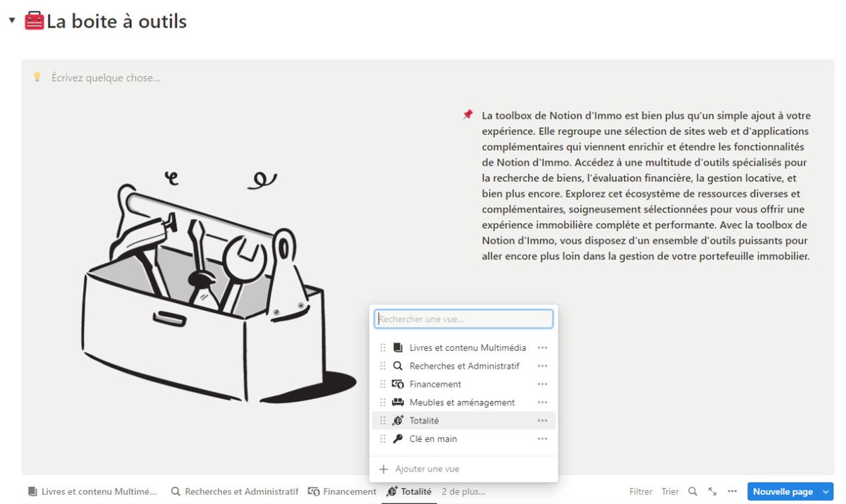Click drag handle of Recherches et Administratif row
Viewport: 846px width, 504px height.
[383, 366]
